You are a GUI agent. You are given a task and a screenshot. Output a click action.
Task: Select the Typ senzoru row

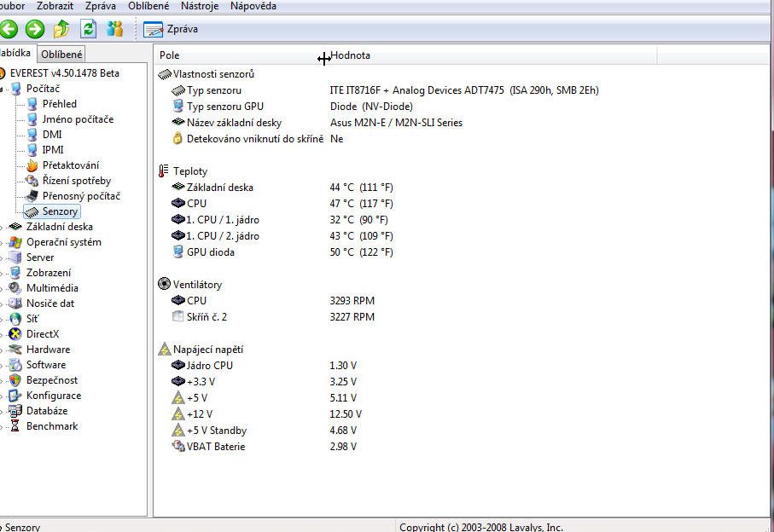tap(385, 90)
